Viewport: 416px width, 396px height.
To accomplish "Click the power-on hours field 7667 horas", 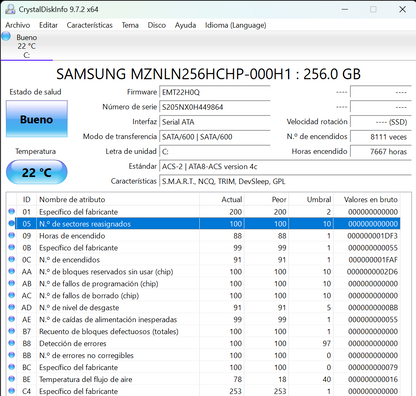I will point(381,152).
